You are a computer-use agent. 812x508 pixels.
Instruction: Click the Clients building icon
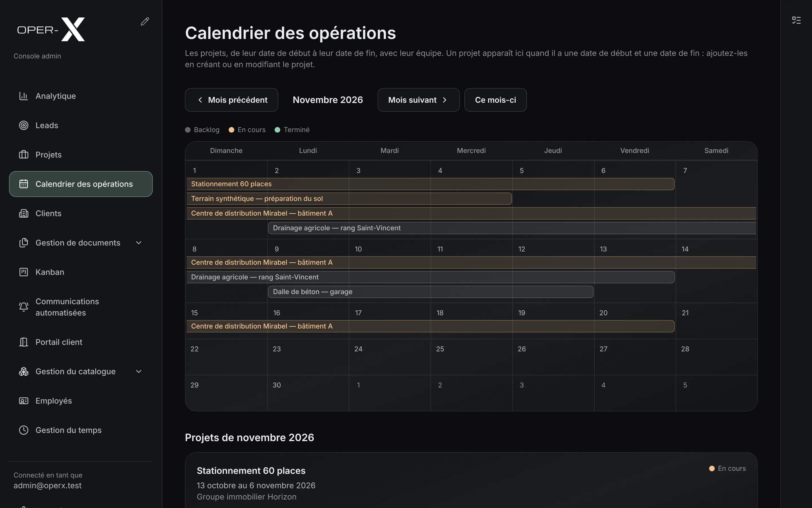point(23,213)
